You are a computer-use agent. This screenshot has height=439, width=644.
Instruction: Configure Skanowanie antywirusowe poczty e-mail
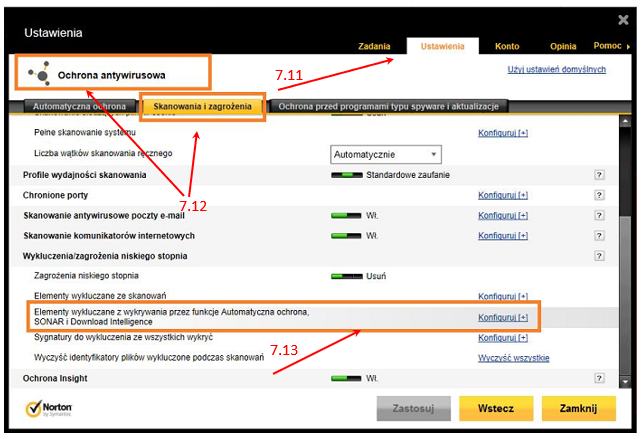(503, 216)
